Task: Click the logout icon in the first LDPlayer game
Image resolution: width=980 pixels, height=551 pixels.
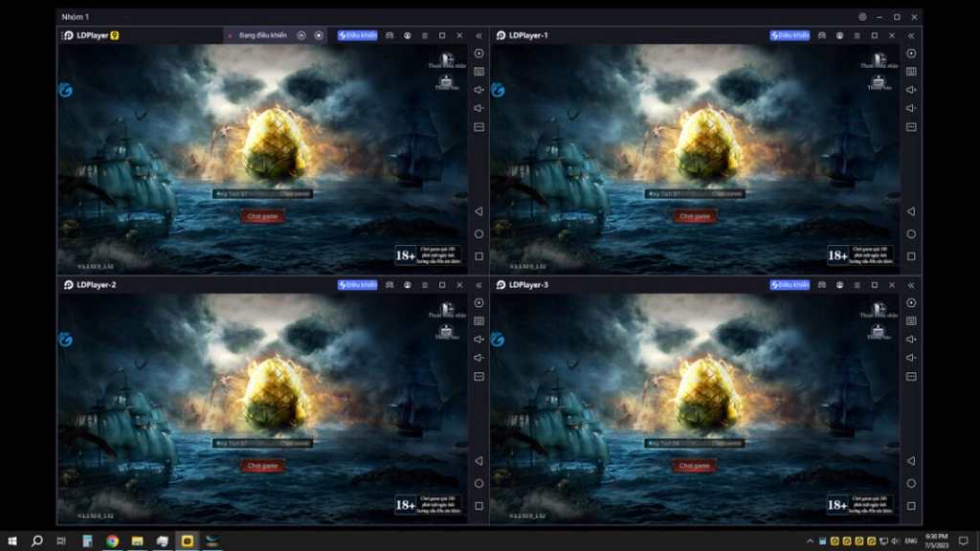Action: pos(447,60)
